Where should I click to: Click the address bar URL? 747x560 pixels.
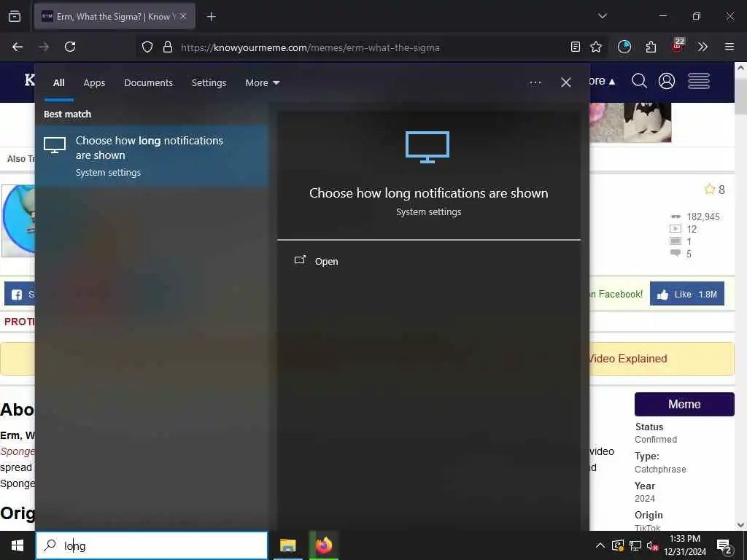coord(310,47)
